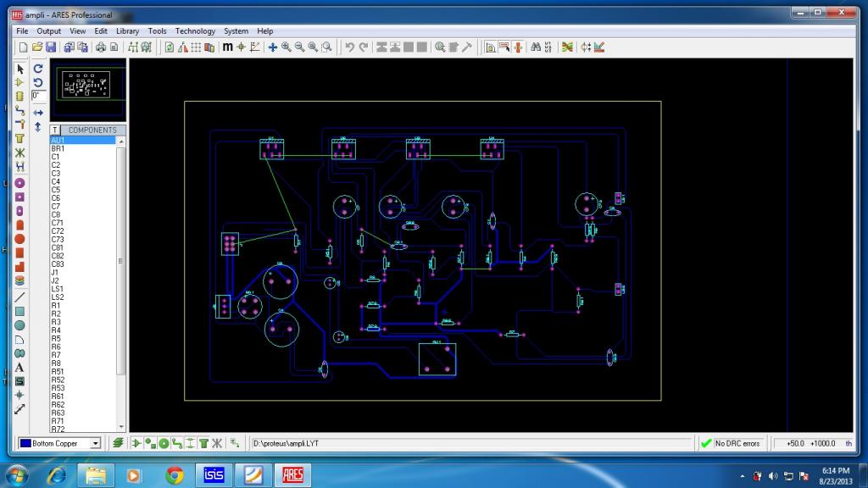This screenshot has width=868, height=488.
Task: Toggle the grid display icon
Action: tap(196, 47)
